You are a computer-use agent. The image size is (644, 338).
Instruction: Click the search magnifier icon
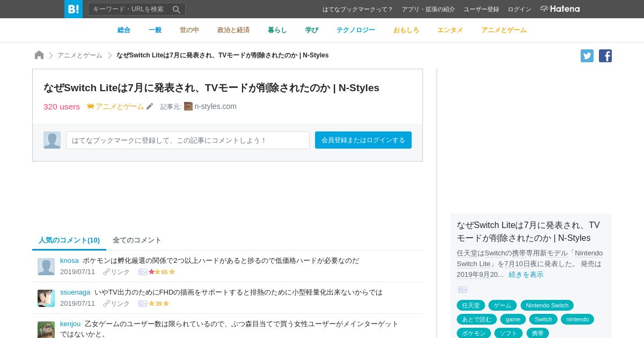tap(177, 9)
